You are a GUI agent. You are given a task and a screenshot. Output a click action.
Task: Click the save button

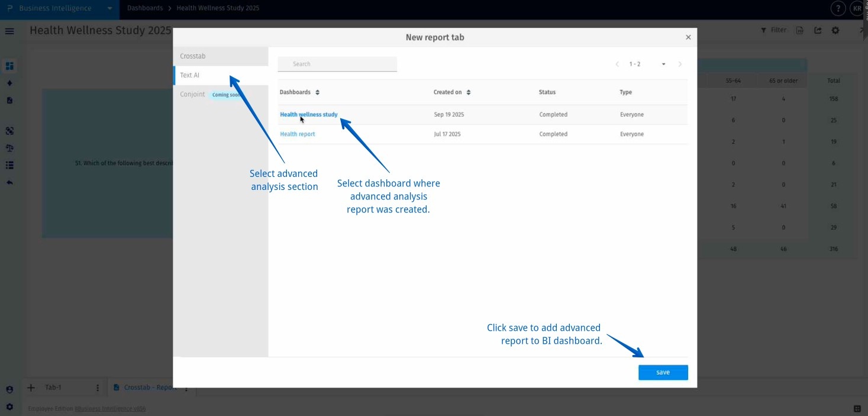663,372
